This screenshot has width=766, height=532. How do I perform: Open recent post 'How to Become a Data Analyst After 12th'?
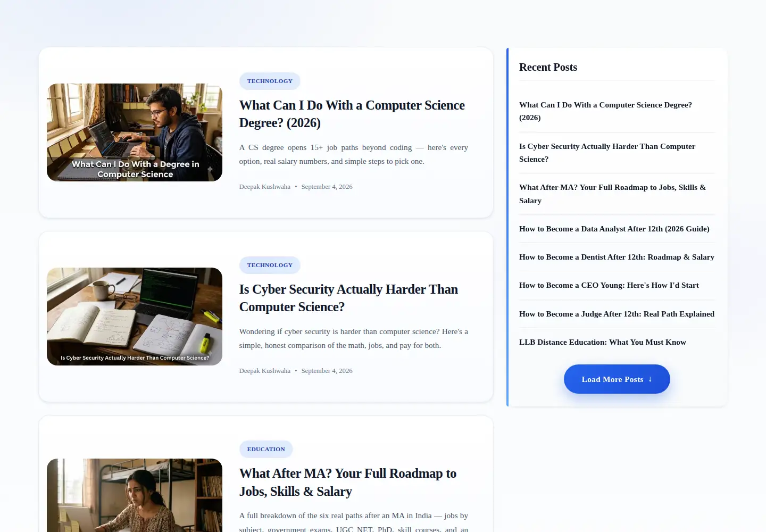[x=614, y=229]
